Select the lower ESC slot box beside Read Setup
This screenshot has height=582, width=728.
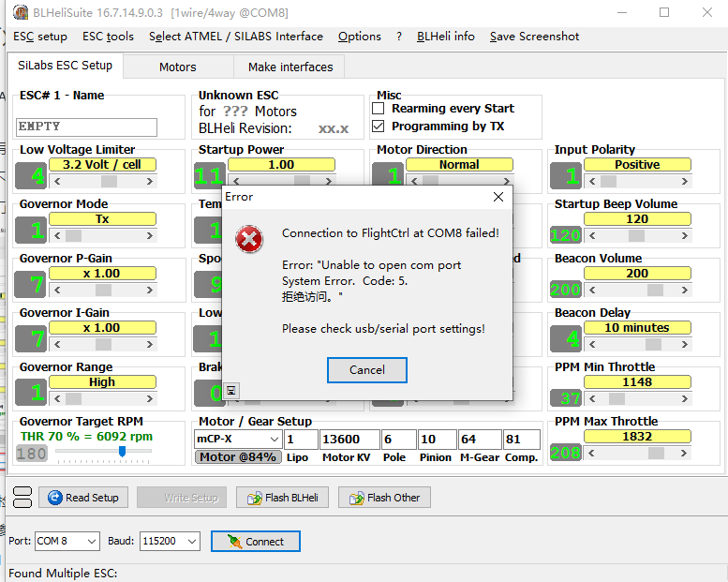point(22,502)
